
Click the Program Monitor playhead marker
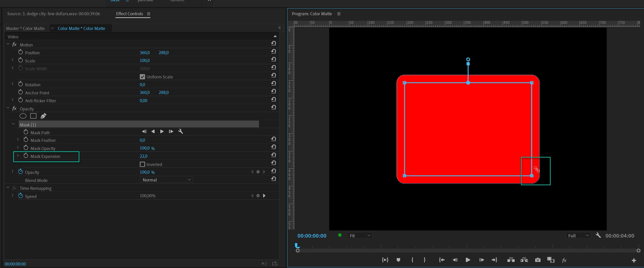(297, 245)
